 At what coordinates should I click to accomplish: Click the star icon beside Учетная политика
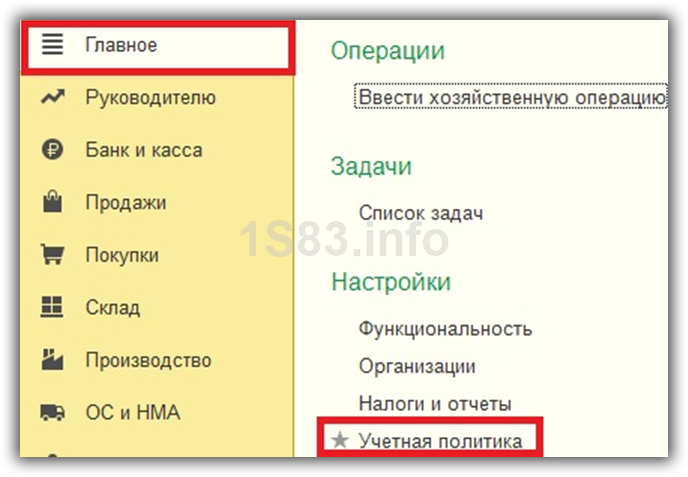[x=340, y=440]
